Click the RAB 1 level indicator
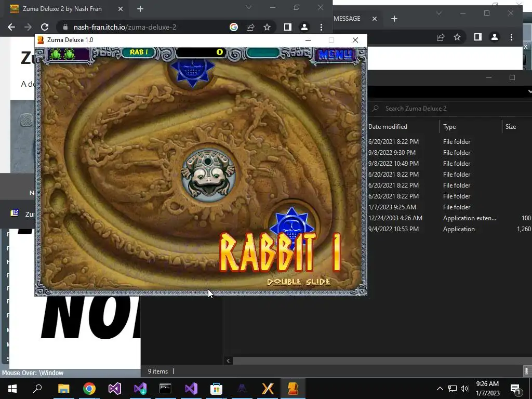 [139, 52]
